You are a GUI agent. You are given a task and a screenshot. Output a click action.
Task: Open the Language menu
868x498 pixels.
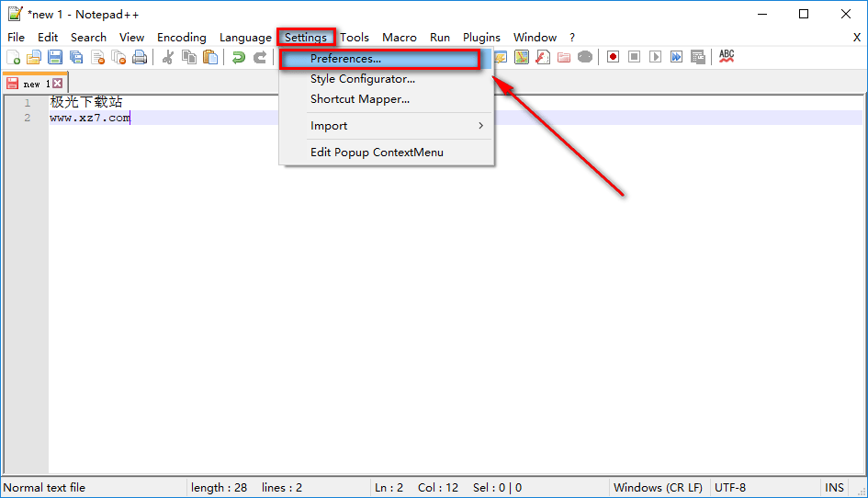tap(246, 38)
